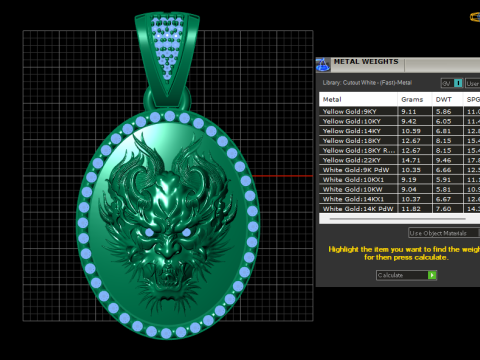
Task: Click the Library: Cutout White label
Action: pyautogui.click(x=367, y=83)
